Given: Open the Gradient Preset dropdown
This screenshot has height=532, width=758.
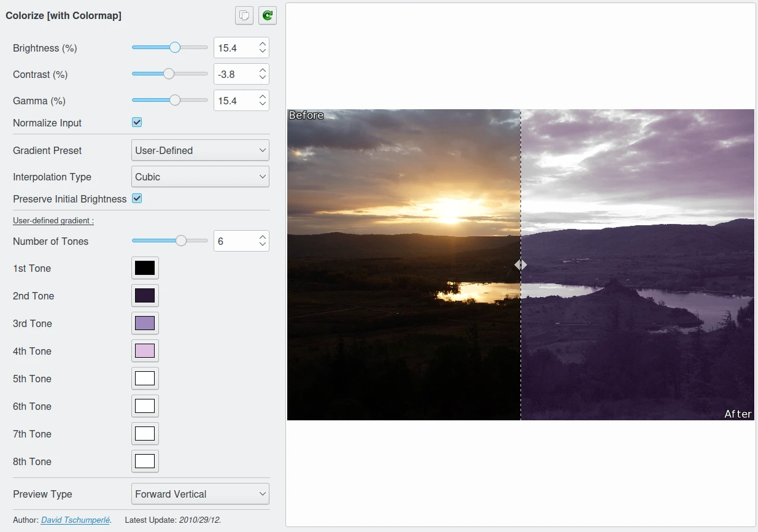Looking at the screenshot, I should pyautogui.click(x=200, y=150).
